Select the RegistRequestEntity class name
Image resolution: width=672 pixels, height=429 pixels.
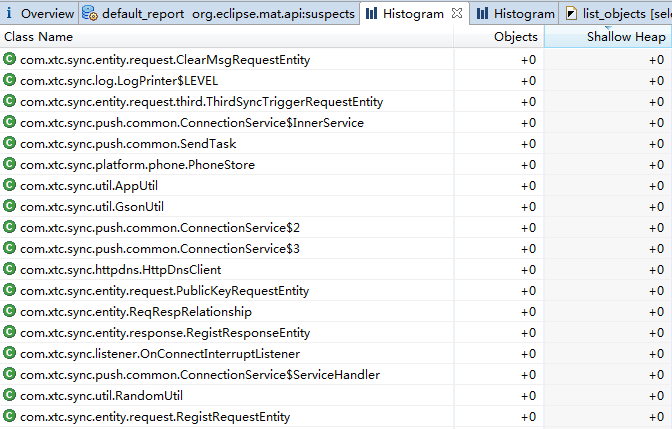point(155,417)
